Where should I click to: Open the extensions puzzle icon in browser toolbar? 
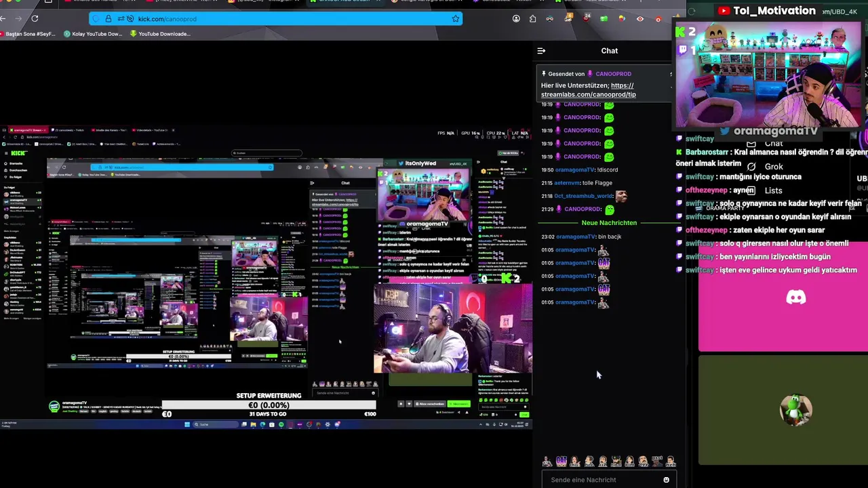click(x=532, y=19)
